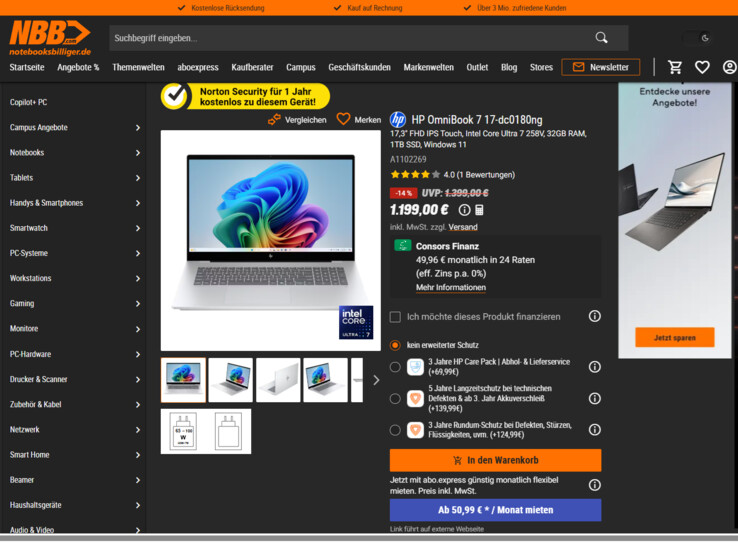738x543 pixels.
Task: Click the price info icon next to 1.199,00 €
Action: (x=464, y=210)
